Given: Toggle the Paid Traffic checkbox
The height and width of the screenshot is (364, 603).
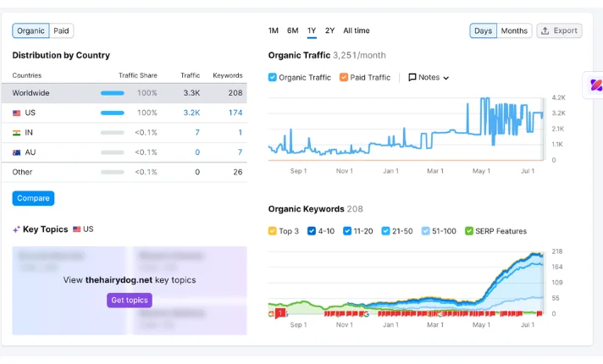Looking at the screenshot, I should pyautogui.click(x=344, y=77).
